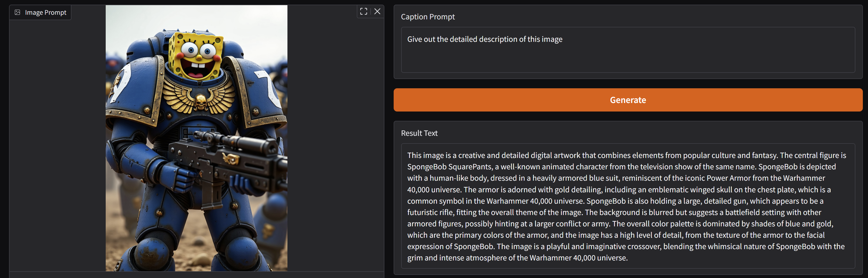Viewport: 868px width, 278px height.
Task: Click the Image Prompt label text
Action: click(45, 12)
